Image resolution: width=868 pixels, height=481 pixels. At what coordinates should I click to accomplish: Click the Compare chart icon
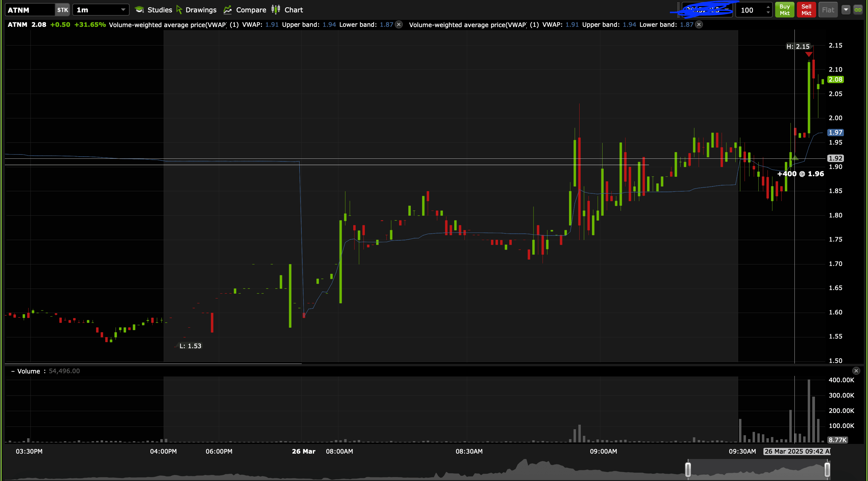[228, 10]
